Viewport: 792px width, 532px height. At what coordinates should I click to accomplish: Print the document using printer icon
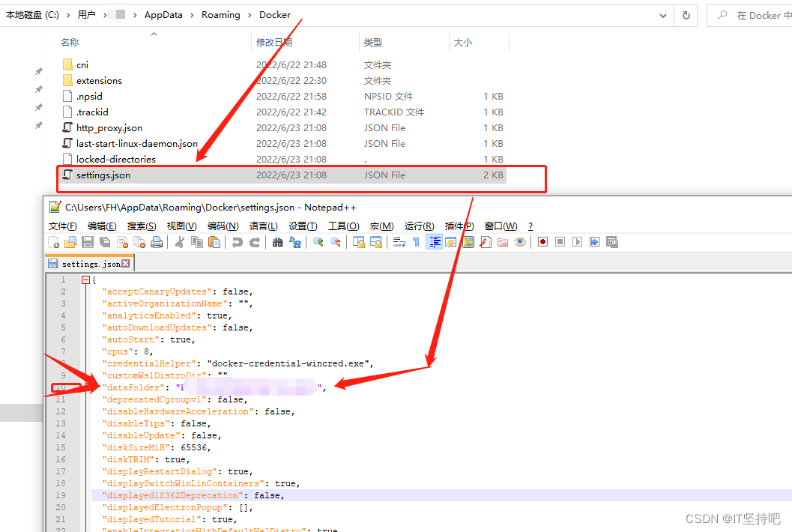pyautogui.click(x=157, y=243)
